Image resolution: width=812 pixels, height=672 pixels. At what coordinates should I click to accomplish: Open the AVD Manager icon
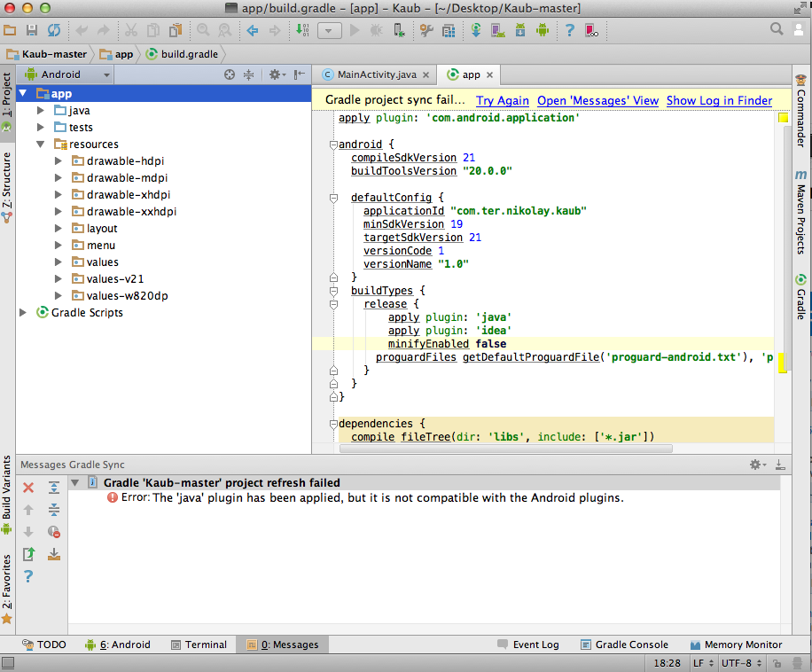point(498,30)
